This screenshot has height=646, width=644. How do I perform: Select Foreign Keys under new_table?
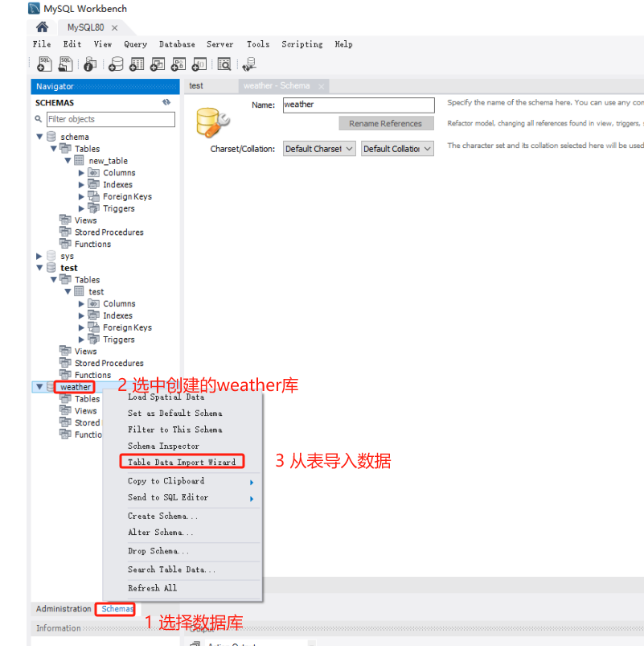pyautogui.click(x=127, y=196)
